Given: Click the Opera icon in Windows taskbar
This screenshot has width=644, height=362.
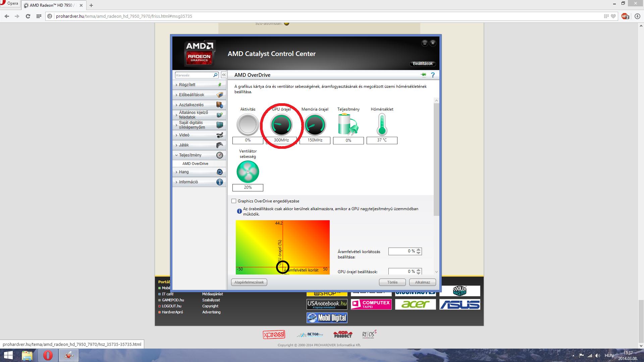Looking at the screenshot, I should (x=48, y=355).
